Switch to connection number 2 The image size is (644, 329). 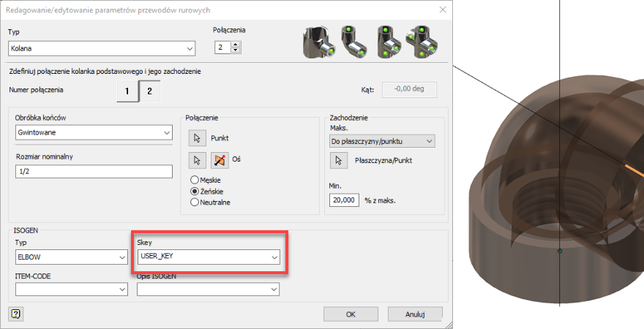(x=149, y=91)
